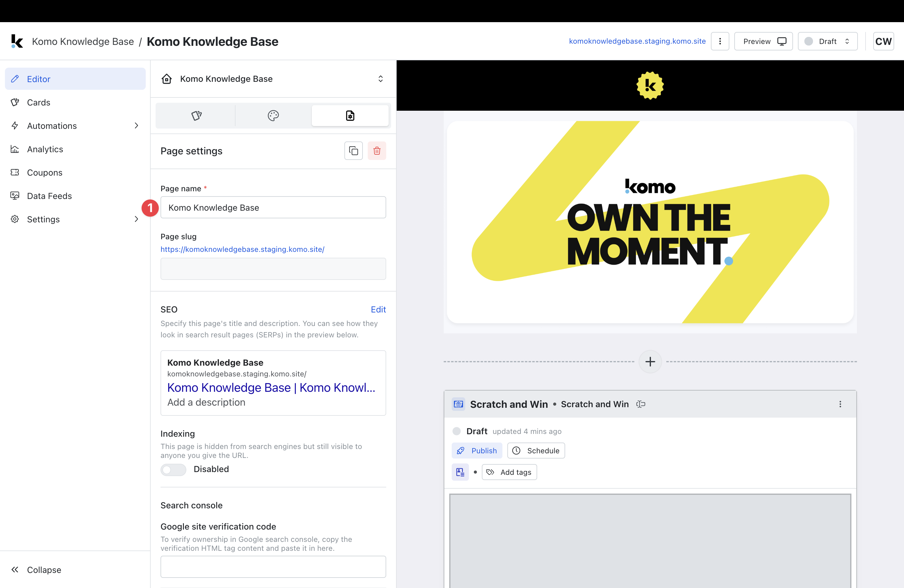Open the vertical dots menu in header

click(x=720, y=41)
